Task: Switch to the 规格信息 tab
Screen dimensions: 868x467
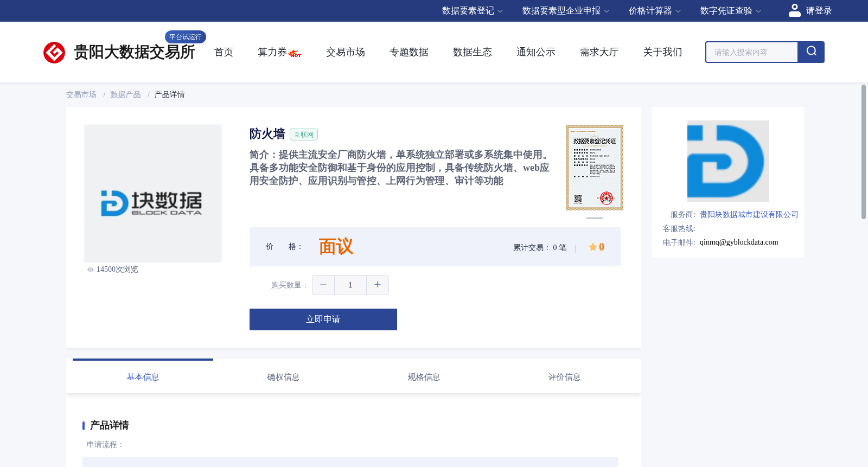Action: (424, 377)
